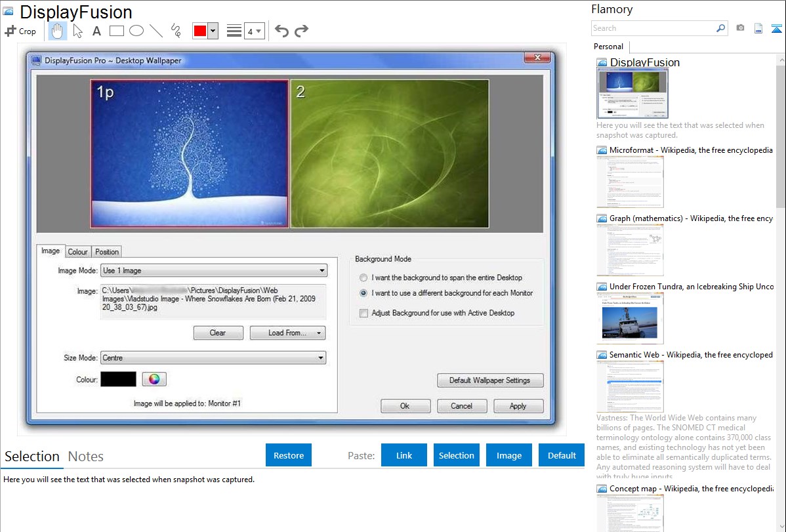Screen dimensions: 786x532
Task: Open Graph (mathematics) snapshot thumbnail
Action: pyautogui.click(x=630, y=250)
